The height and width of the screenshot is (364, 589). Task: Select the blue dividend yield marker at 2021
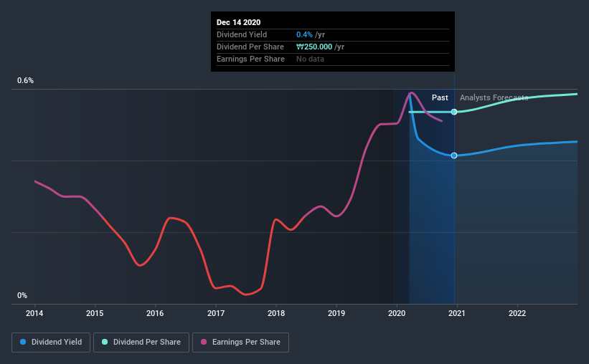[454, 155]
